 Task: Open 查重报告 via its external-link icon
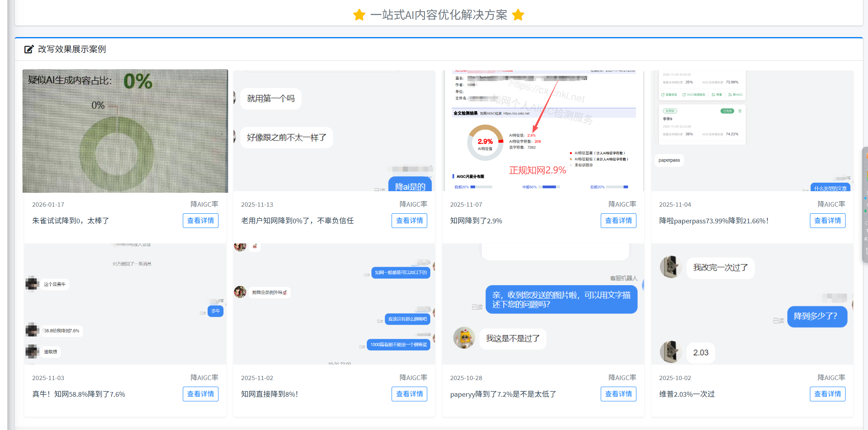coord(663,94)
